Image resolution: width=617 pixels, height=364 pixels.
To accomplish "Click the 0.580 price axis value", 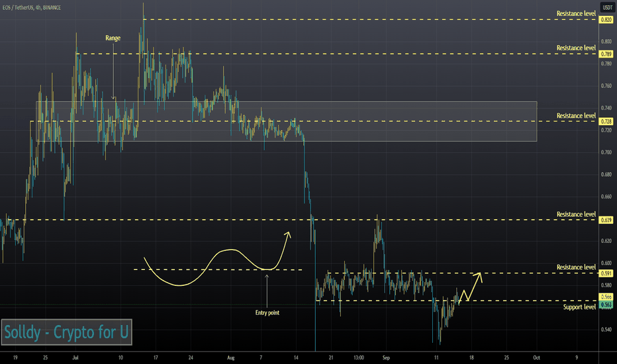I will [606, 285].
